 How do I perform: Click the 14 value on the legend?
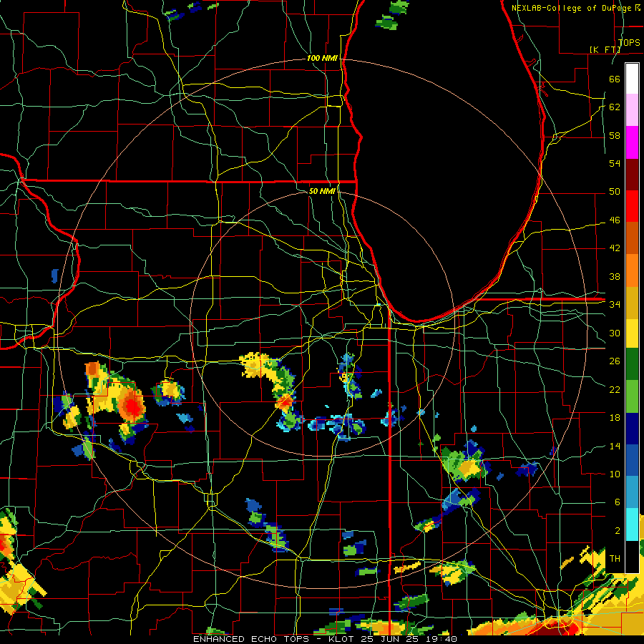[615, 446]
